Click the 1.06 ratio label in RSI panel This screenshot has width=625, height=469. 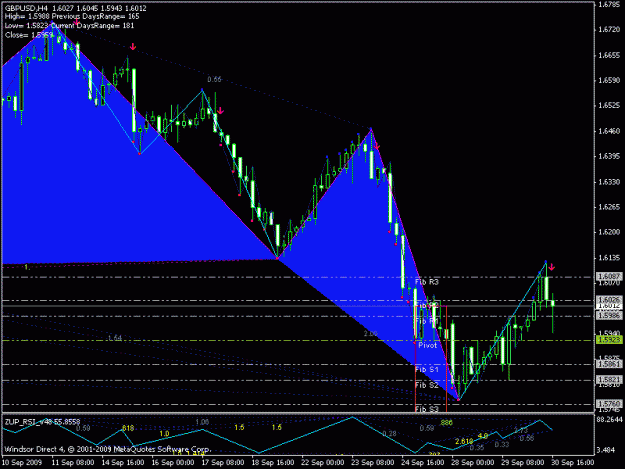click(202, 422)
